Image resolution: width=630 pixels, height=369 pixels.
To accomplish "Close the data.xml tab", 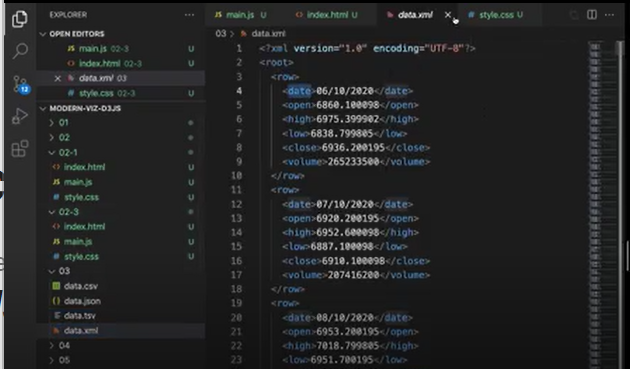I will coord(448,15).
